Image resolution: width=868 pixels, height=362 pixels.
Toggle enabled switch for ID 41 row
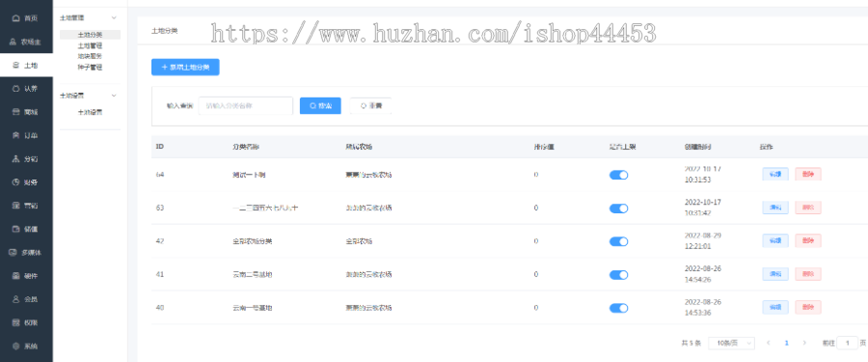point(618,274)
